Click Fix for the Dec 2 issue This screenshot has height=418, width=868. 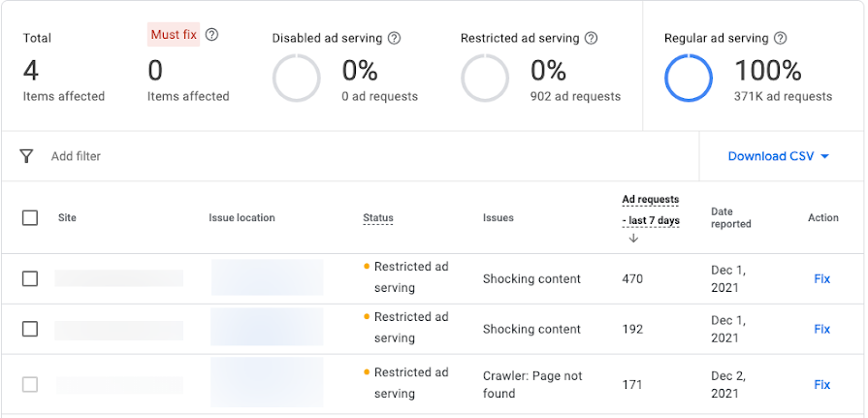click(821, 384)
